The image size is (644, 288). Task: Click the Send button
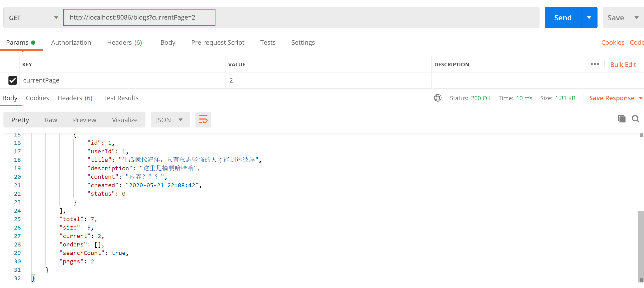point(563,17)
